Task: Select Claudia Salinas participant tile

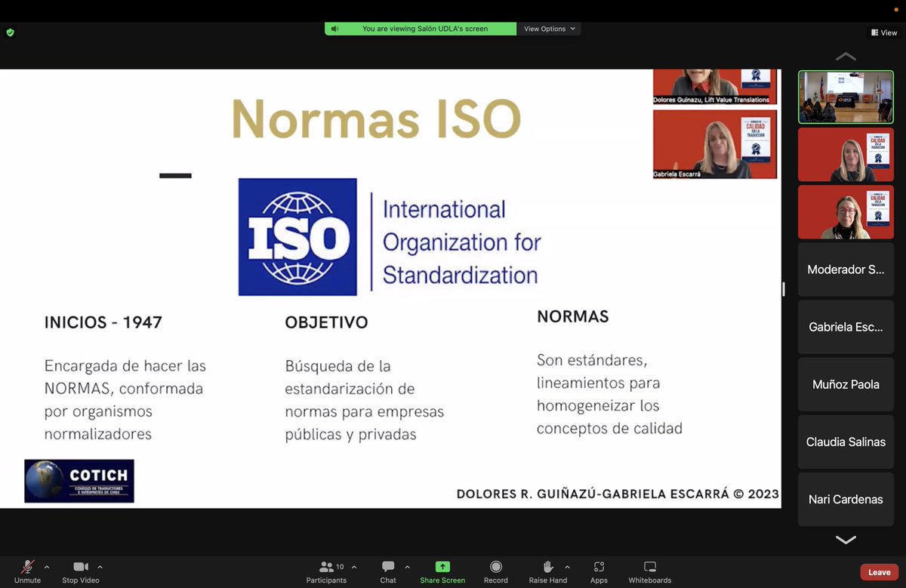Action: [846, 442]
